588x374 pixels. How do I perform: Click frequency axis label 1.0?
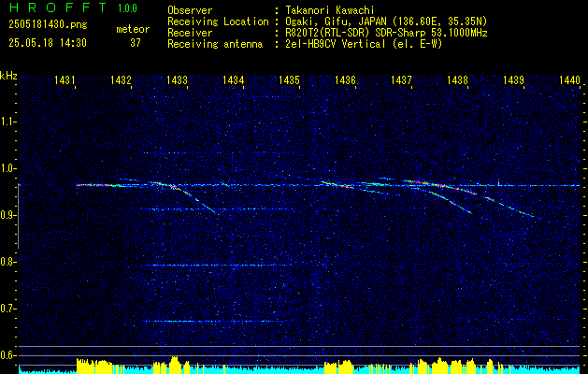click(7, 168)
